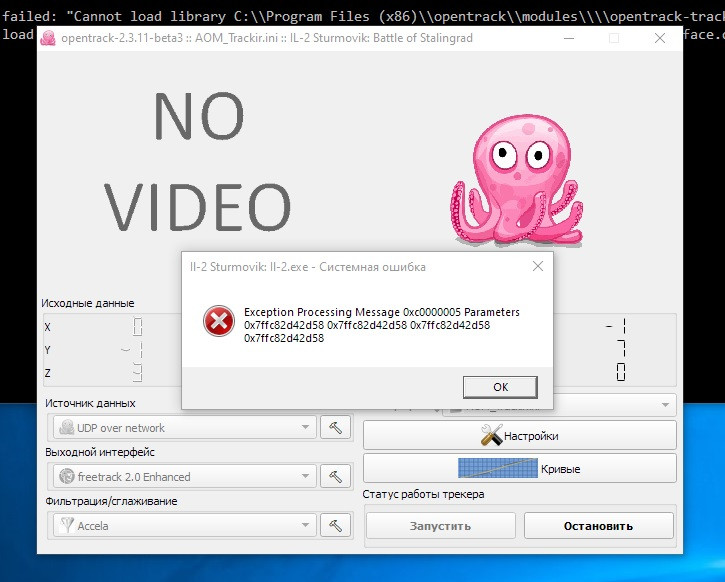Open settings for freetrack 2.0 Enhanced output

click(335, 476)
